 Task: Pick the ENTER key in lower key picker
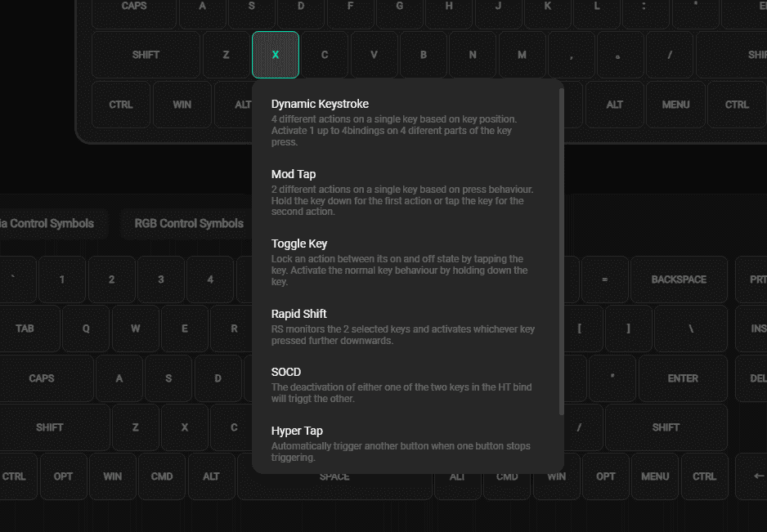[x=683, y=378]
